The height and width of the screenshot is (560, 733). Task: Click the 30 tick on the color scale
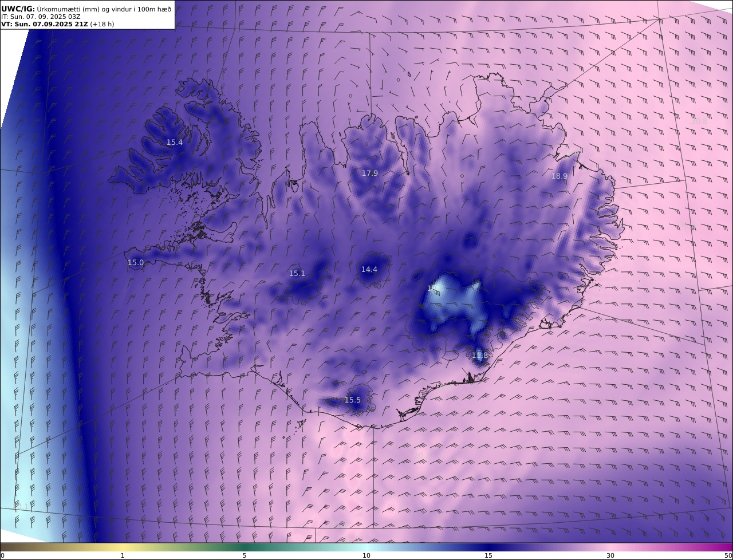(610, 555)
